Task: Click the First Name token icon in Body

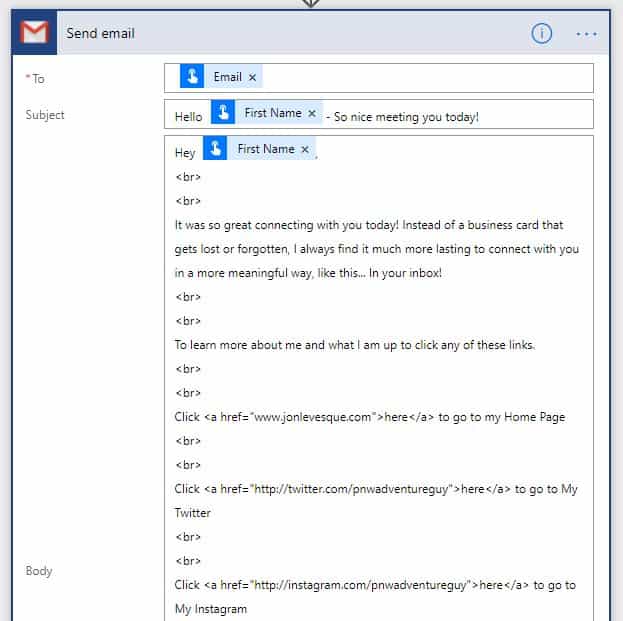Action: click(x=216, y=149)
